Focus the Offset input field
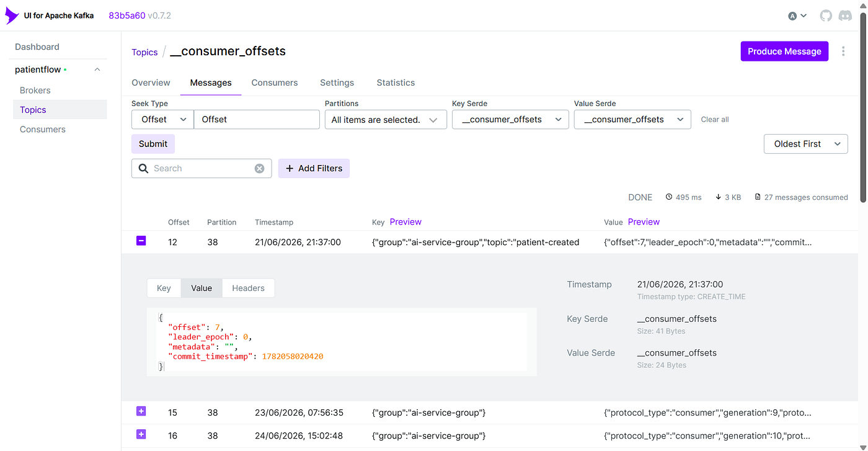 point(257,119)
